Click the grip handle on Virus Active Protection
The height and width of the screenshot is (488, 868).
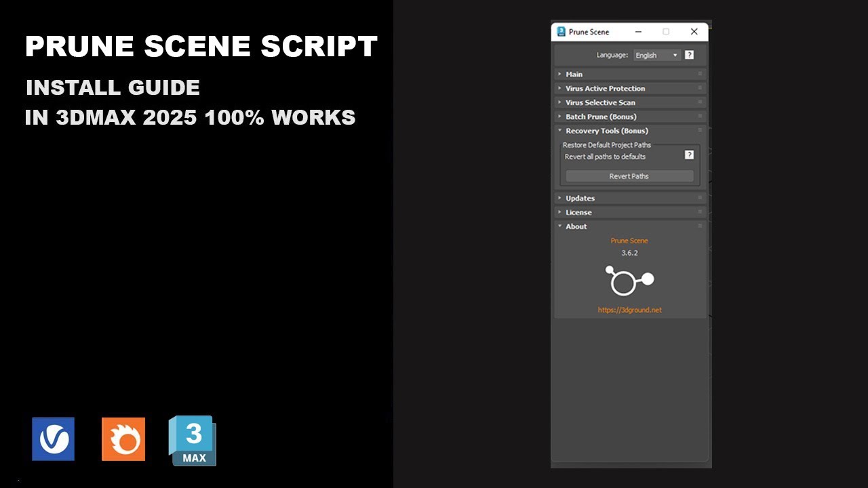click(x=700, y=88)
